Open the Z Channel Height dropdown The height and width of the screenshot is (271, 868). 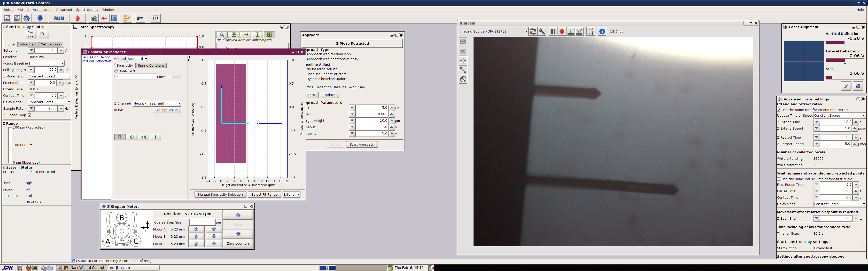click(x=157, y=103)
